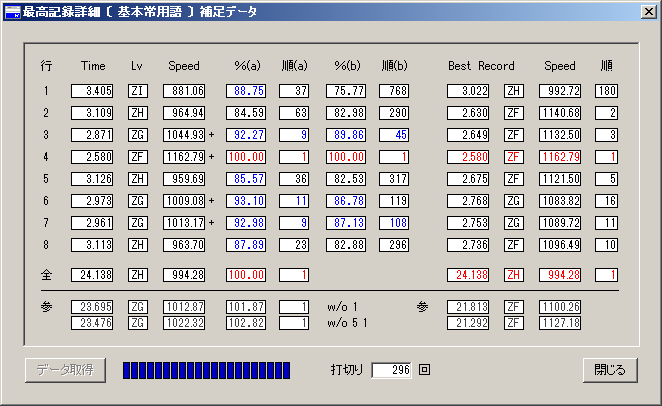
Task: Select row 3 Time value 2.871
Action: [x=92, y=135]
